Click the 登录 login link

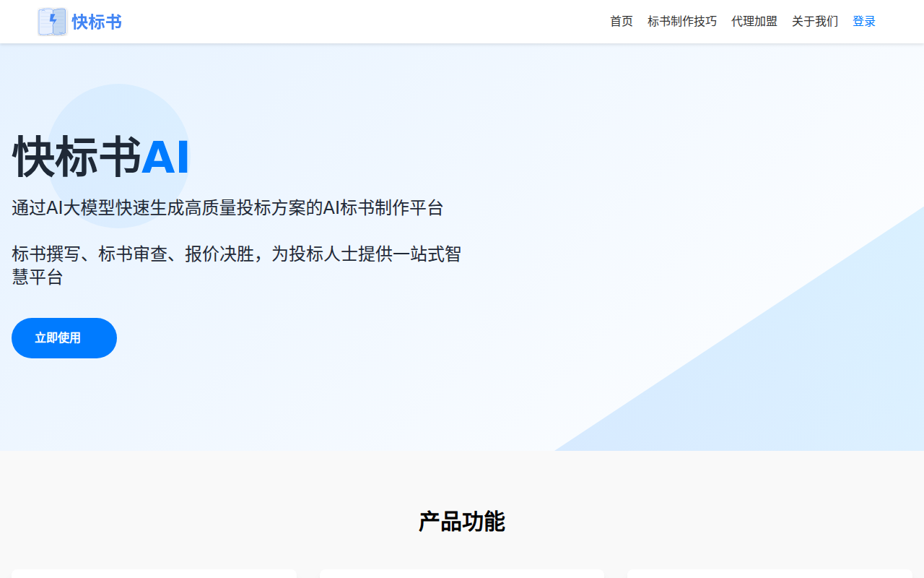coord(864,22)
